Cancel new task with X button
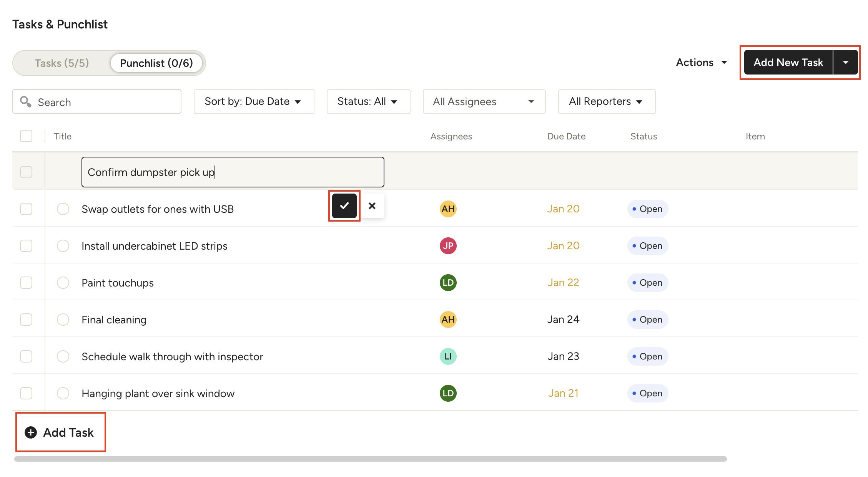The height and width of the screenshot is (477, 868). pyautogui.click(x=372, y=206)
